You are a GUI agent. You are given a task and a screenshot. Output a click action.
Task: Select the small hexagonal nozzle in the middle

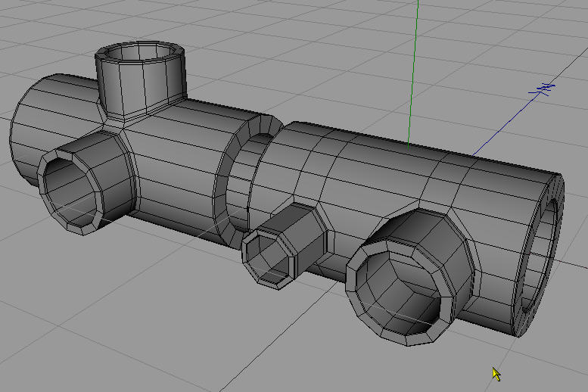[285, 246]
